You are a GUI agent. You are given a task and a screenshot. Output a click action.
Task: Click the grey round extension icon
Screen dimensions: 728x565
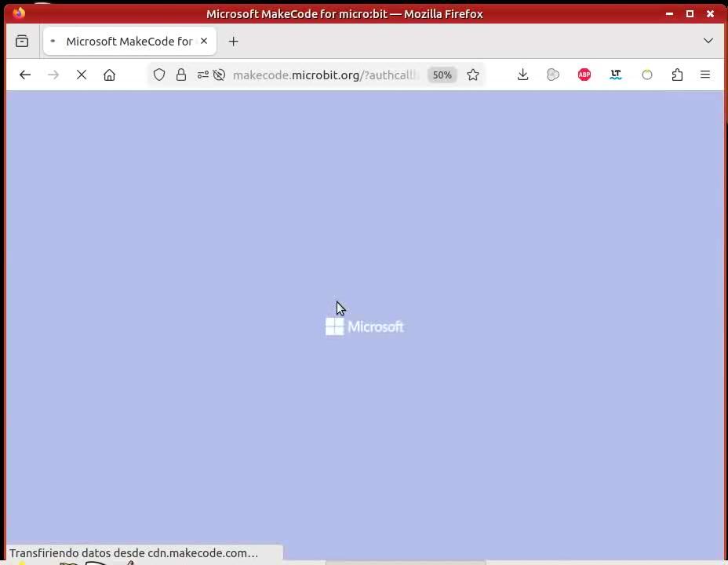coord(553,75)
